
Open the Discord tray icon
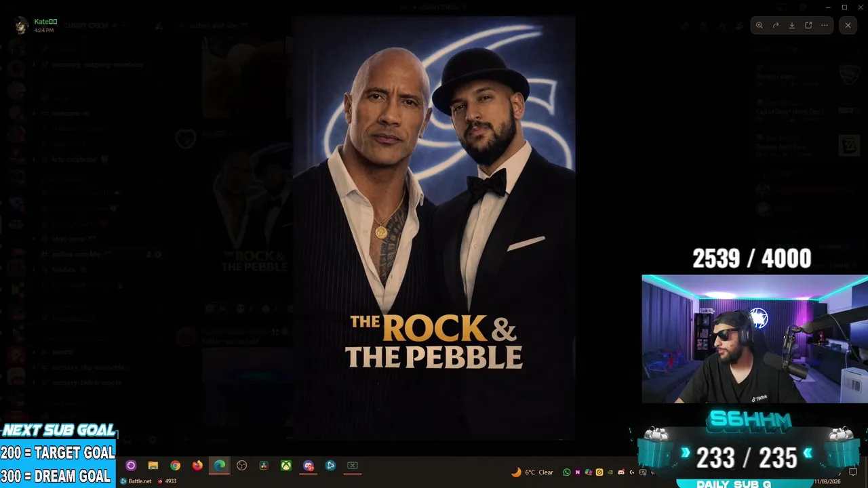point(621,472)
